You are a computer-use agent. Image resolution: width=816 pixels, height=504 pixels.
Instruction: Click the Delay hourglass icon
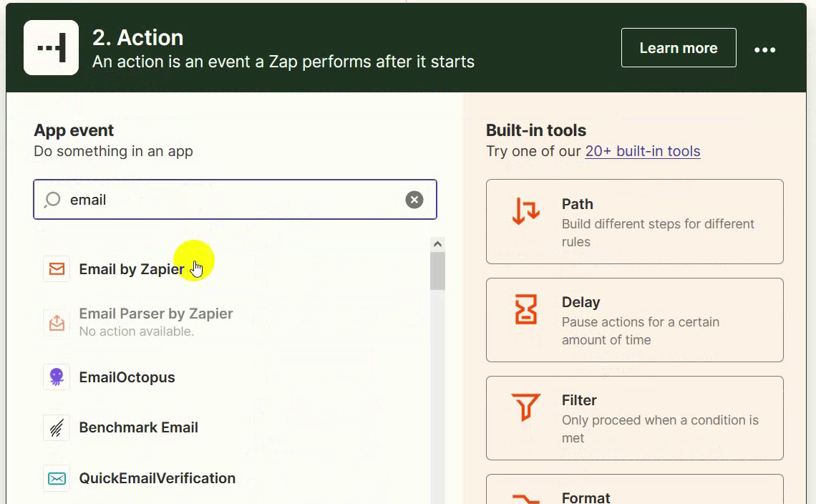tap(526, 311)
